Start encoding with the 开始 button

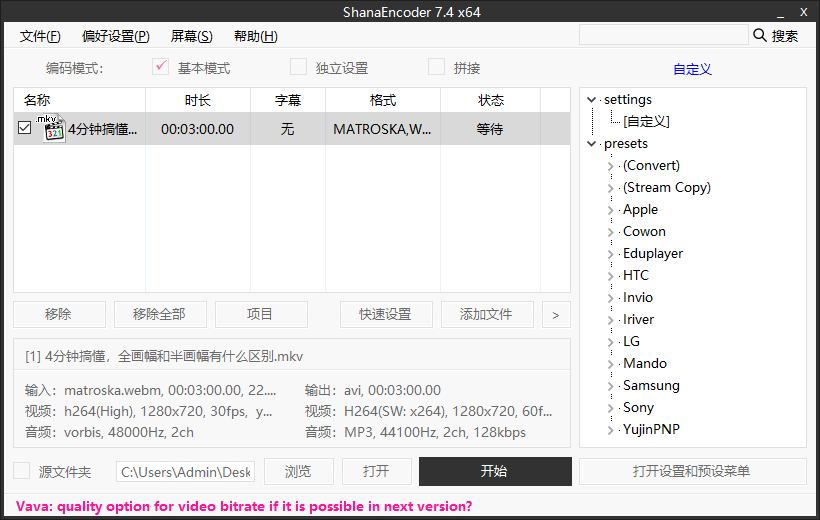(x=495, y=471)
